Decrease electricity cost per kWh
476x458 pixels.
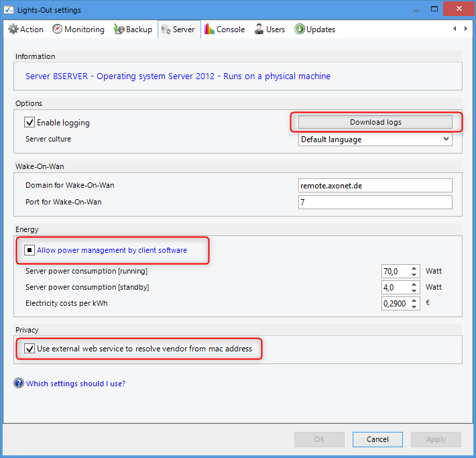[414, 306]
